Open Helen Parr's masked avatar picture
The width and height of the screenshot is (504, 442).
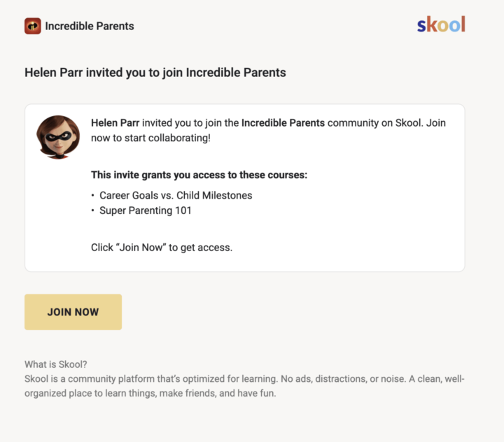pyautogui.click(x=58, y=137)
